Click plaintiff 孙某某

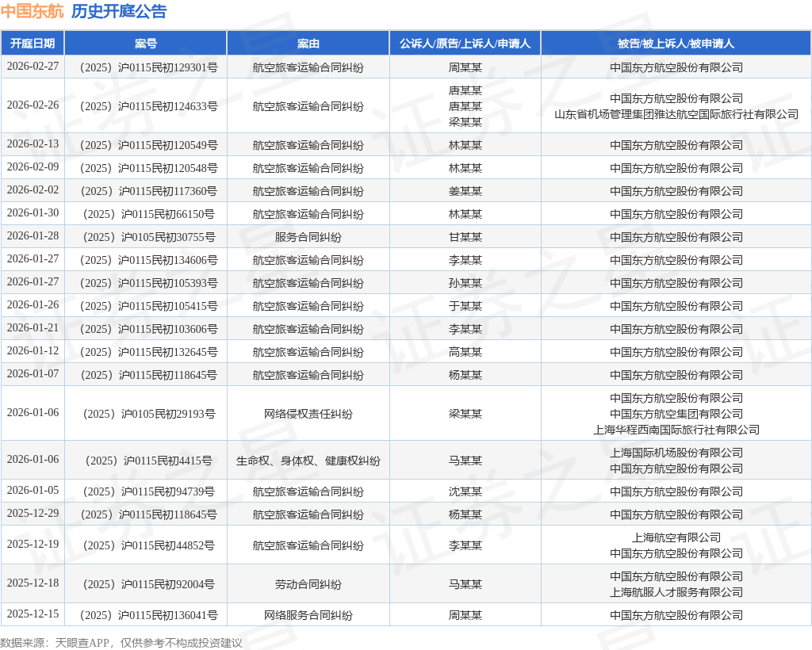pyautogui.click(x=465, y=283)
